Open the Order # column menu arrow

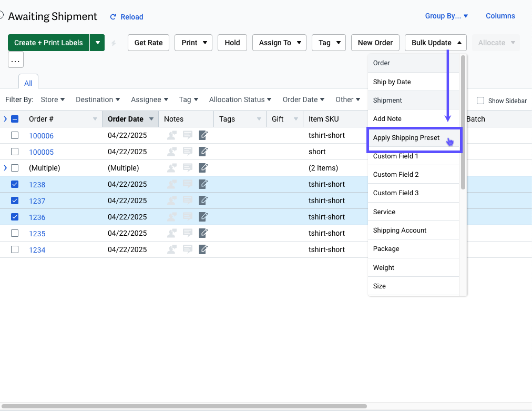coord(95,119)
